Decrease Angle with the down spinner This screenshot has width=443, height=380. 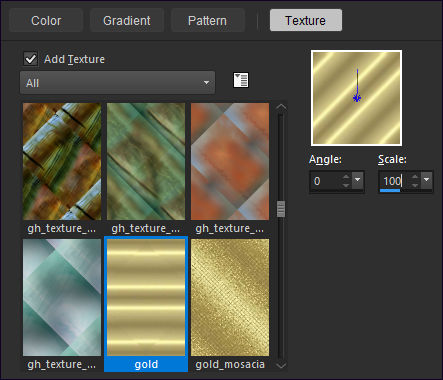click(x=346, y=185)
